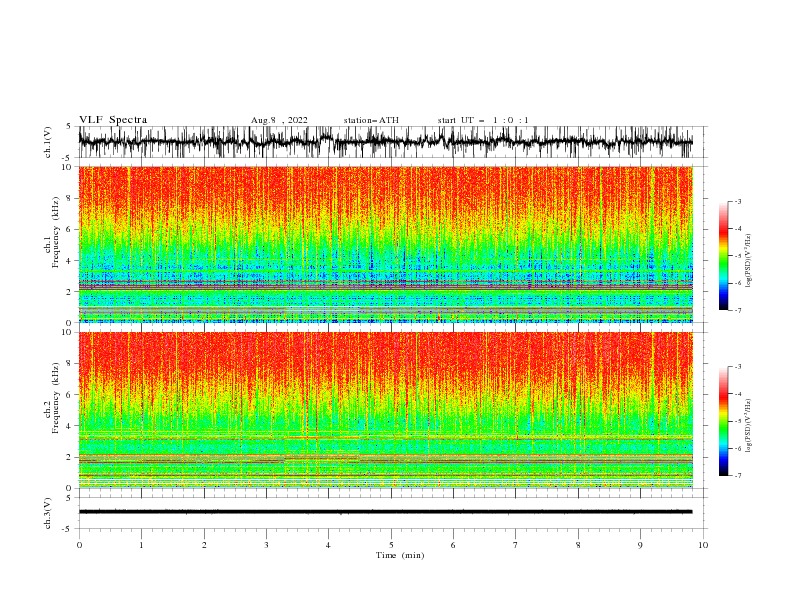
Task: Click the "Time (min)" axis label
Action: click(x=400, y=555)
